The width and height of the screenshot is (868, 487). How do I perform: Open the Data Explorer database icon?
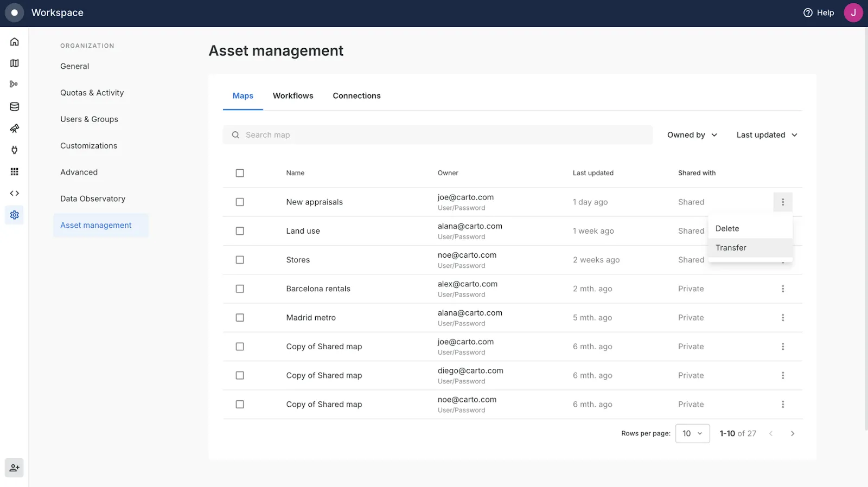15,107
